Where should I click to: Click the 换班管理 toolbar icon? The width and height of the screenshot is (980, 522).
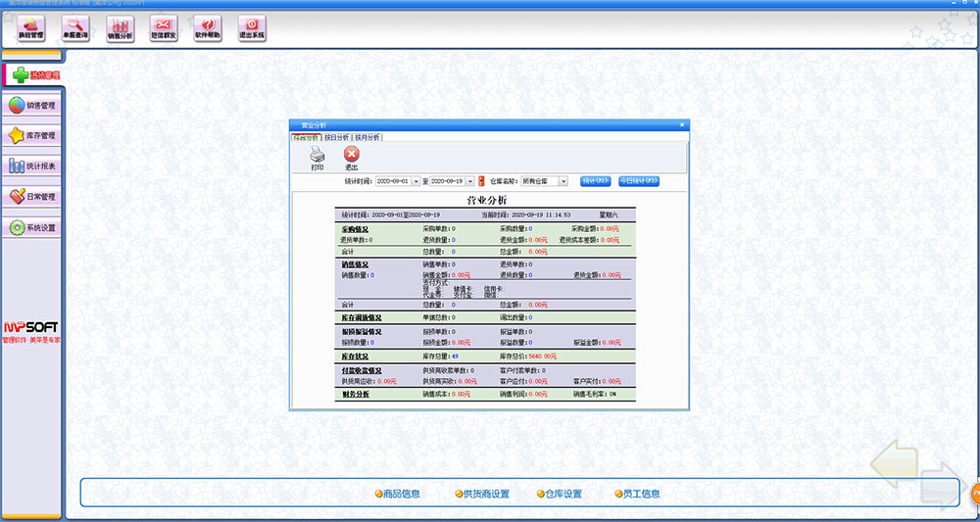pyautogui.click(x=30, y=28)
